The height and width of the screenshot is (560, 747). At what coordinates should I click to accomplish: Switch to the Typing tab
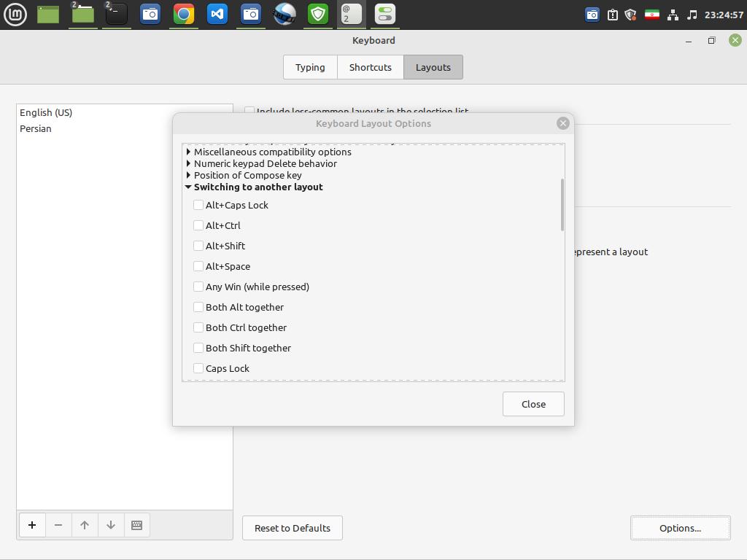point(310,67)
